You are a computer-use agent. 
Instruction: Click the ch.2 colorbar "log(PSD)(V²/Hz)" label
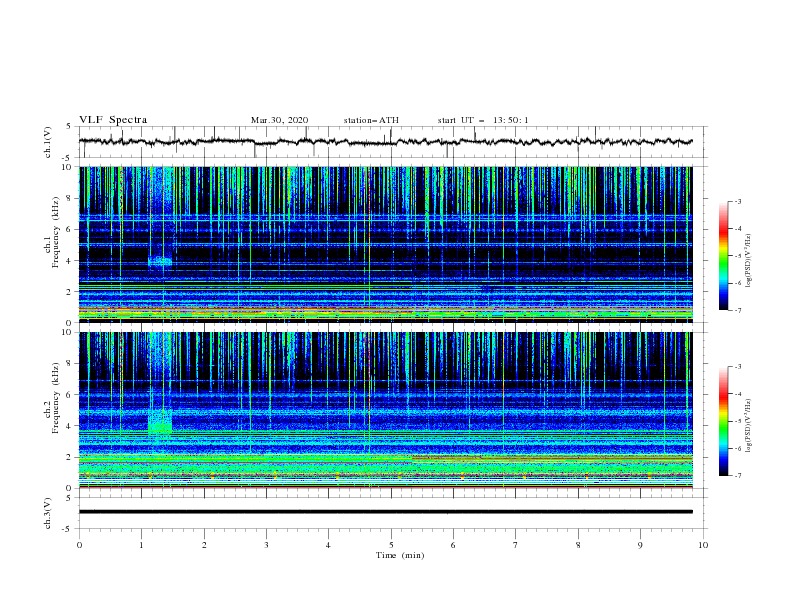point(748,426)
